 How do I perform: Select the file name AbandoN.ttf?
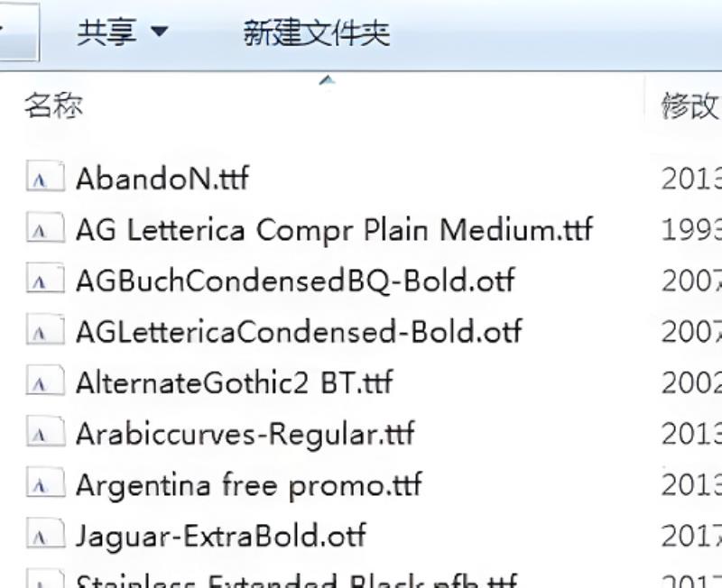pyautogui.click(x=162, y=178)
